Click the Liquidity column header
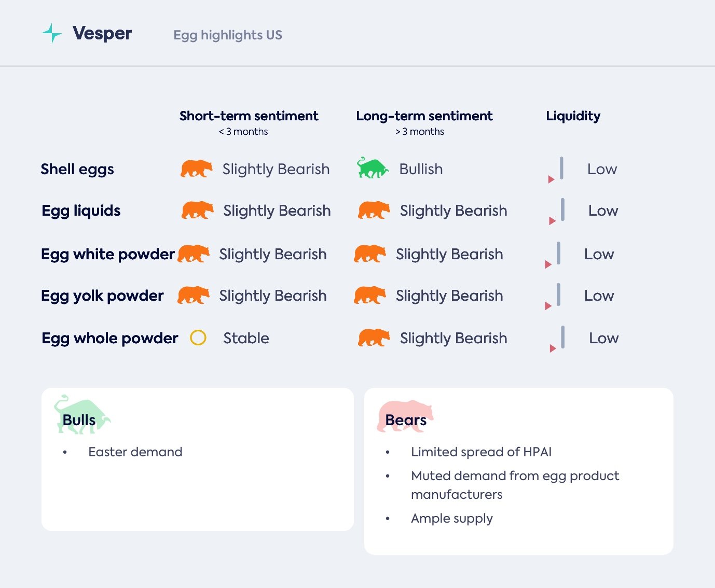This screenshot has width=715, height=588. pyautogui.click(x=573, y=116)
